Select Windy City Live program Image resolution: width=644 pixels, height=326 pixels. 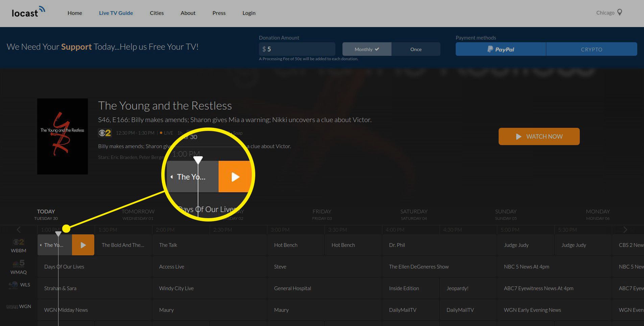(x=210, y=288)
